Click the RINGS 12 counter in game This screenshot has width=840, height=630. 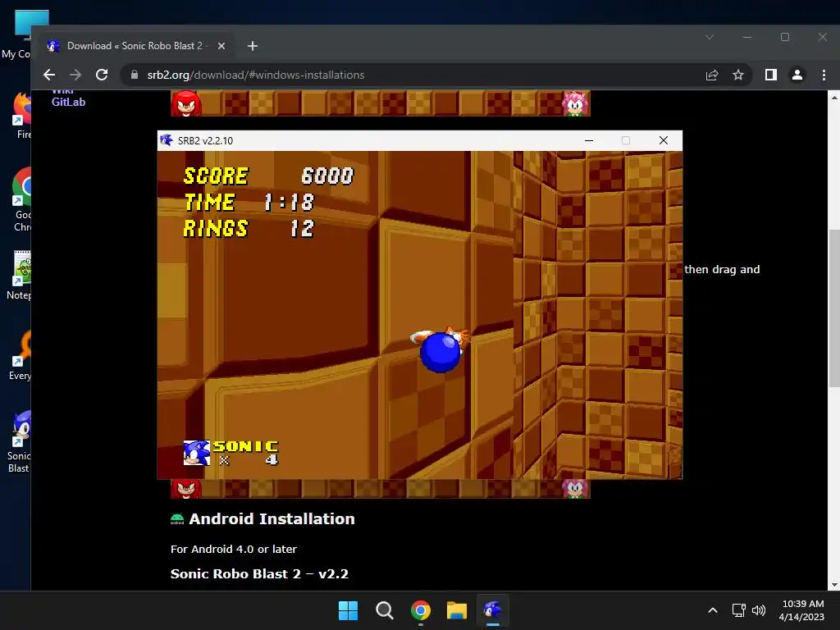pos(249,228)
